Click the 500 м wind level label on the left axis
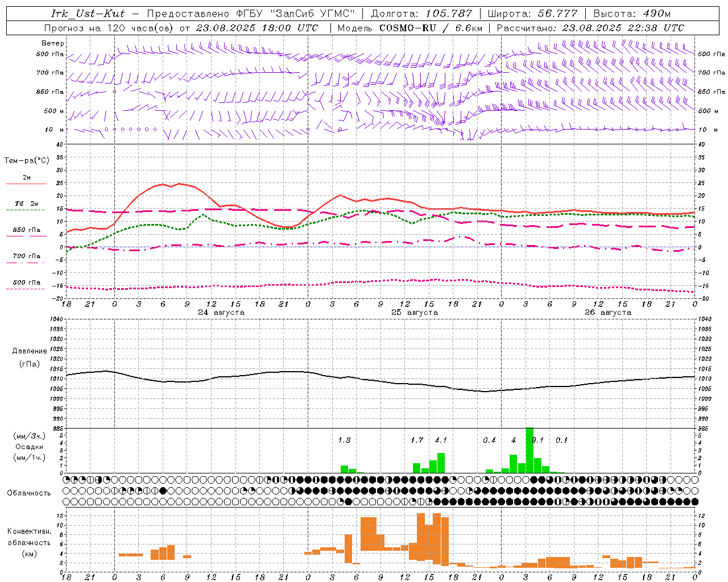This screenshot has height=582, width=728. (54, 111)
